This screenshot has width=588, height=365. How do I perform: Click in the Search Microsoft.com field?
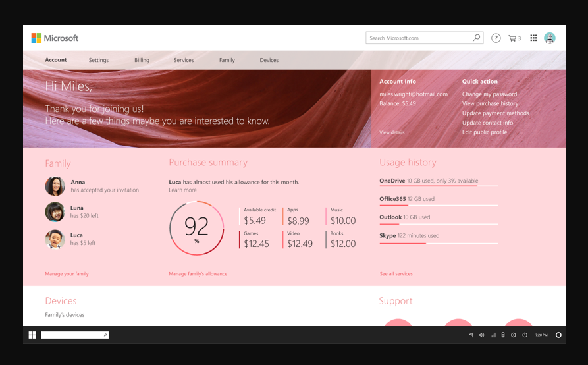tap(418, 38)
